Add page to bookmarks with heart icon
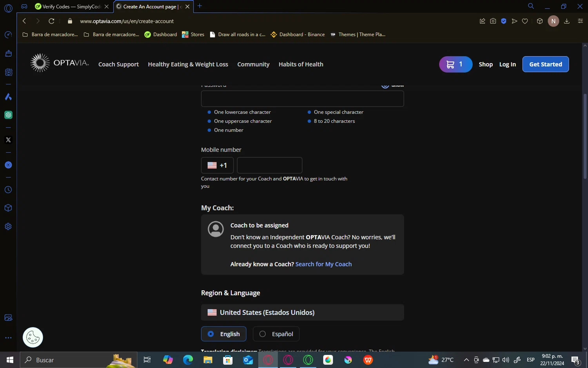This screenshot has width=588, height=368. [525, 21]
